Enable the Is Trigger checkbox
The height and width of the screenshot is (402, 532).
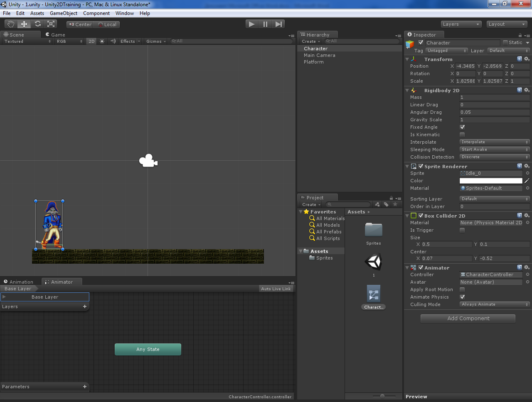tap(462, 230)
